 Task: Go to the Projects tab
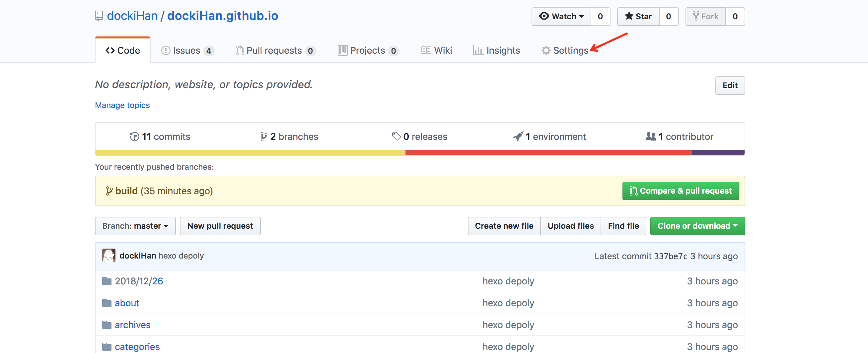point(368,50)
